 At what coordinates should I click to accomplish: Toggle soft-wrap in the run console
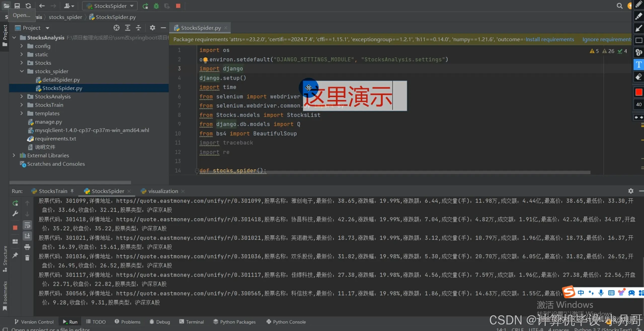click(x=27, y=225)
